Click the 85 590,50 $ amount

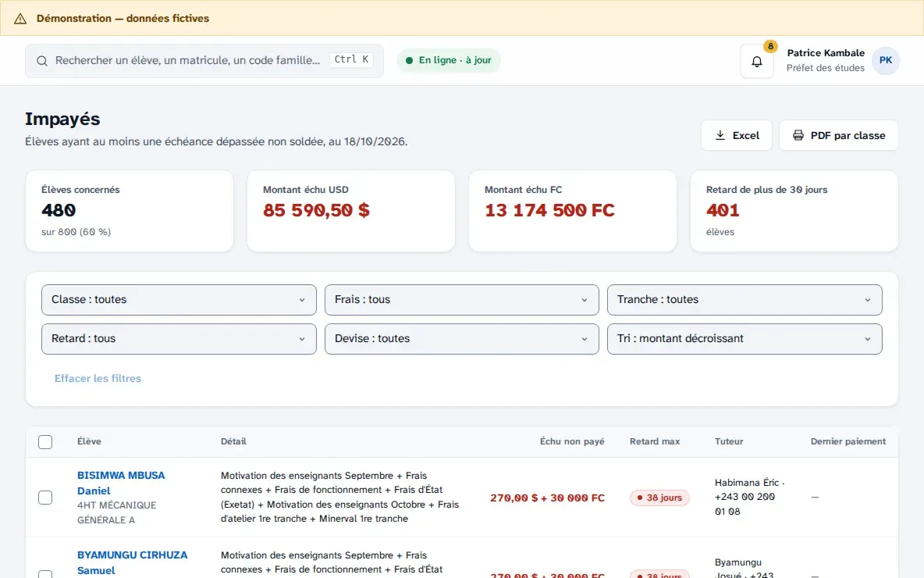point(316,210)
